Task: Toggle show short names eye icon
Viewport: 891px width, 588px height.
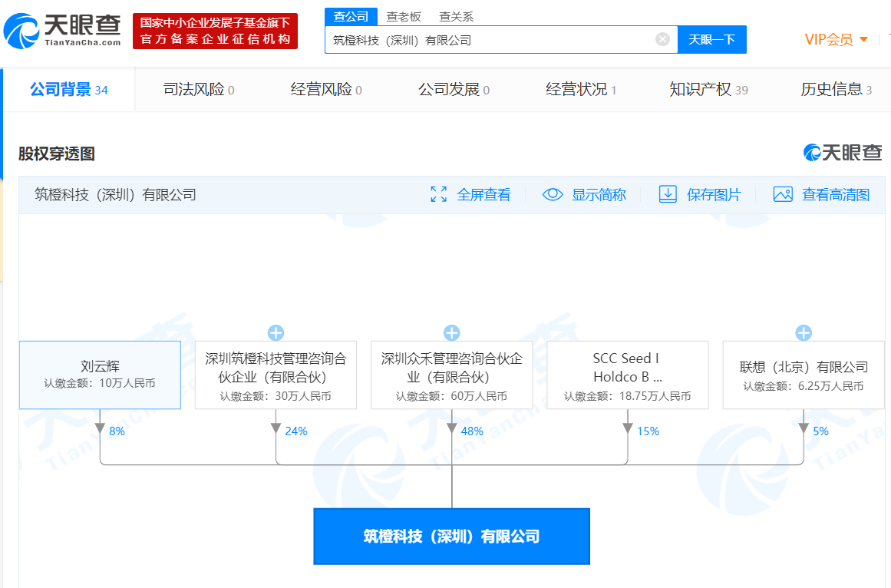Action: [553, 194]
